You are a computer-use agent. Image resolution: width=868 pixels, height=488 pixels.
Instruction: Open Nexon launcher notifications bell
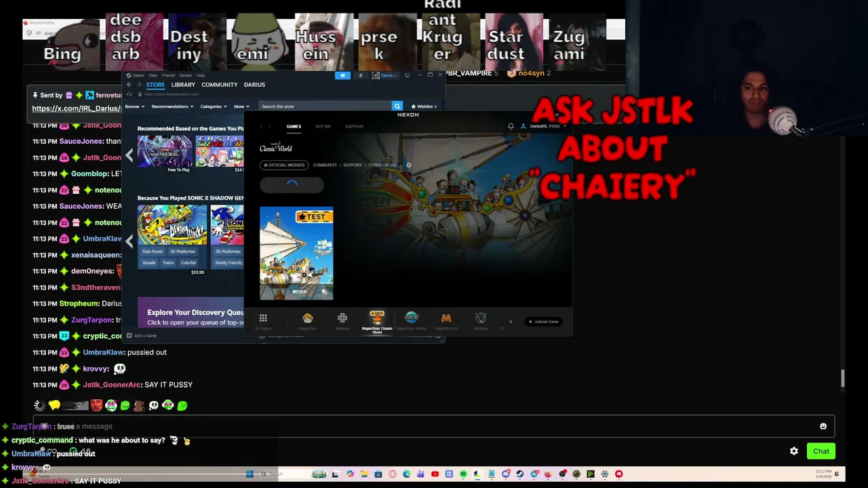(x=511, y=126)
